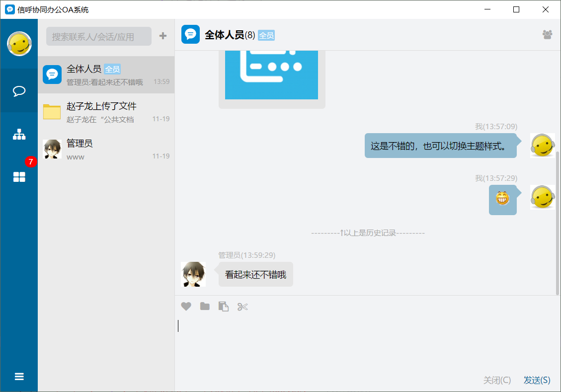Open the chat messages sidebar icon
Viewport: 561px width, 392px height.
click(19, 91)
